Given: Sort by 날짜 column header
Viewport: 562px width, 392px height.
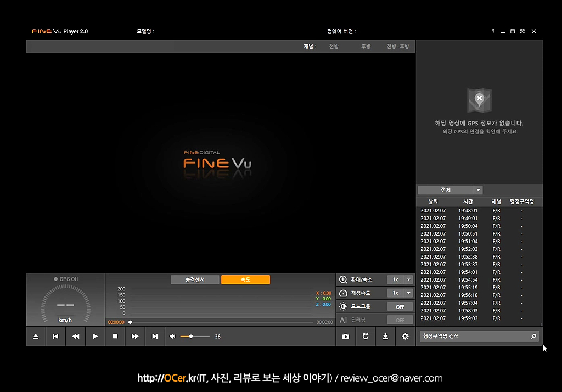Looking at the screenshot, I should tap(434, 201).
